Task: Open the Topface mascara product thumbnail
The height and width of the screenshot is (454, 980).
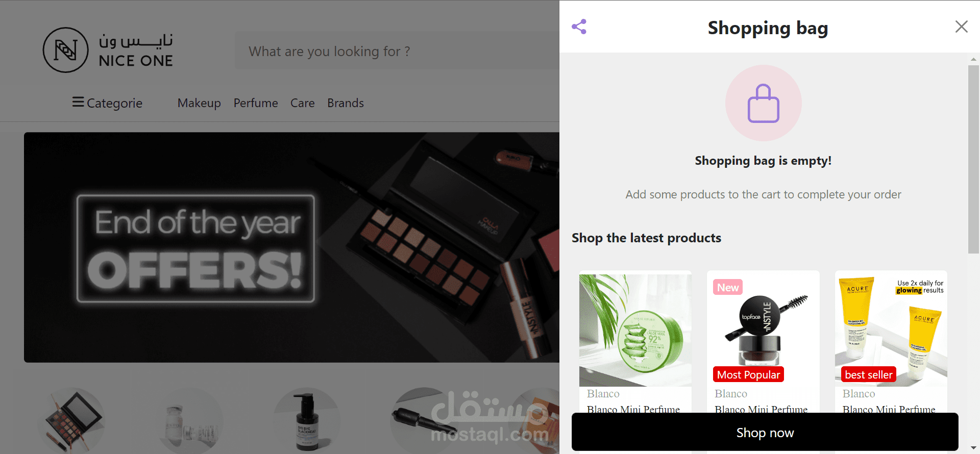Action: 763,330
